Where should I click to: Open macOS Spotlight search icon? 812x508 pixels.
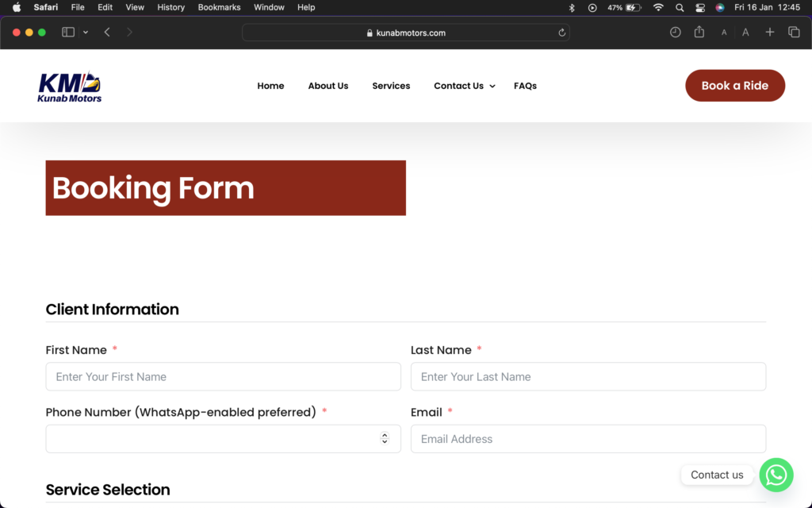[680, 7]
